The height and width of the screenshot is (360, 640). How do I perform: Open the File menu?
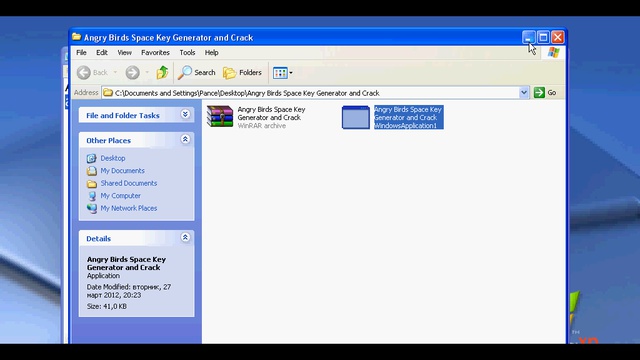[81, 53]
